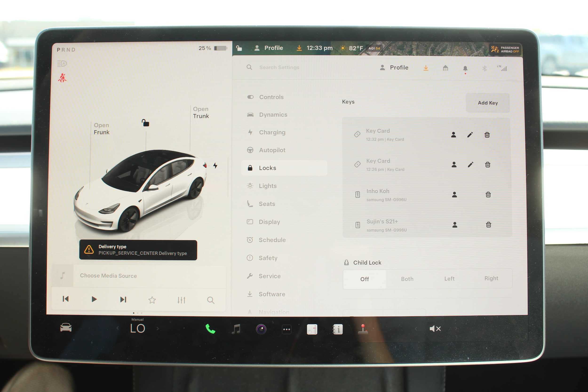Set Child Lock to Both

point(407,279)
